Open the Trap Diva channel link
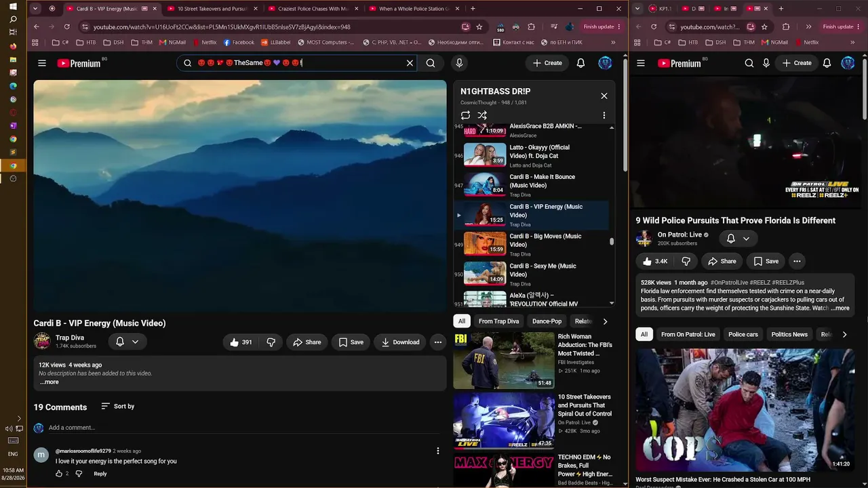 click(70, 338)
